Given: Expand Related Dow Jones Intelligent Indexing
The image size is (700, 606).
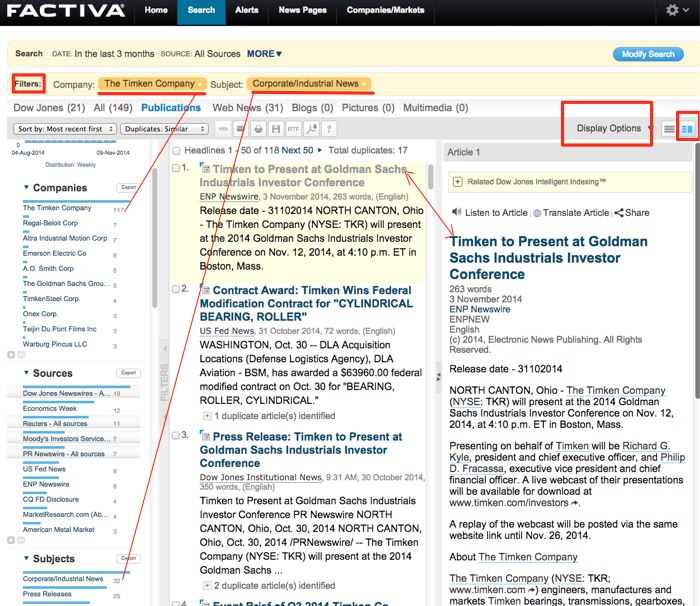Looking at the screenshot, I should (458, 182).
